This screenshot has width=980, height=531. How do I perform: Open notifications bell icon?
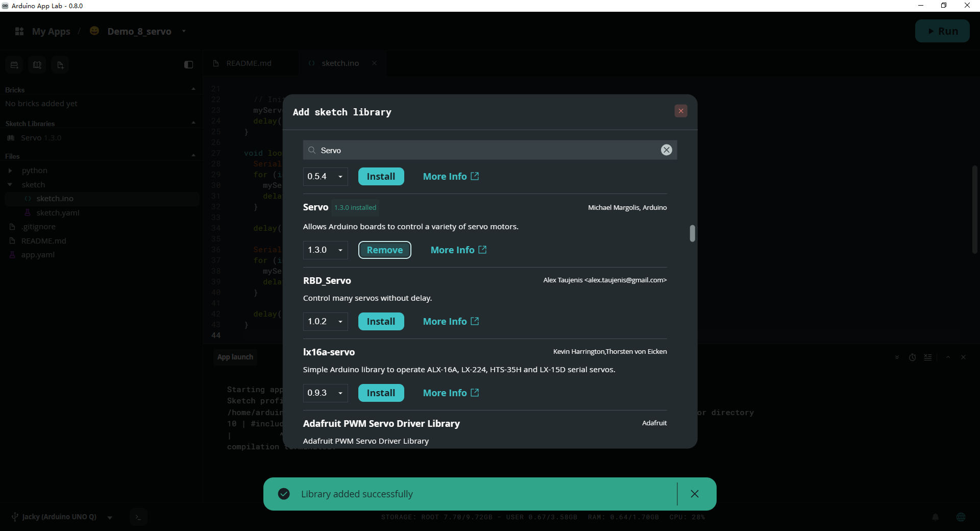coord(935,517)
